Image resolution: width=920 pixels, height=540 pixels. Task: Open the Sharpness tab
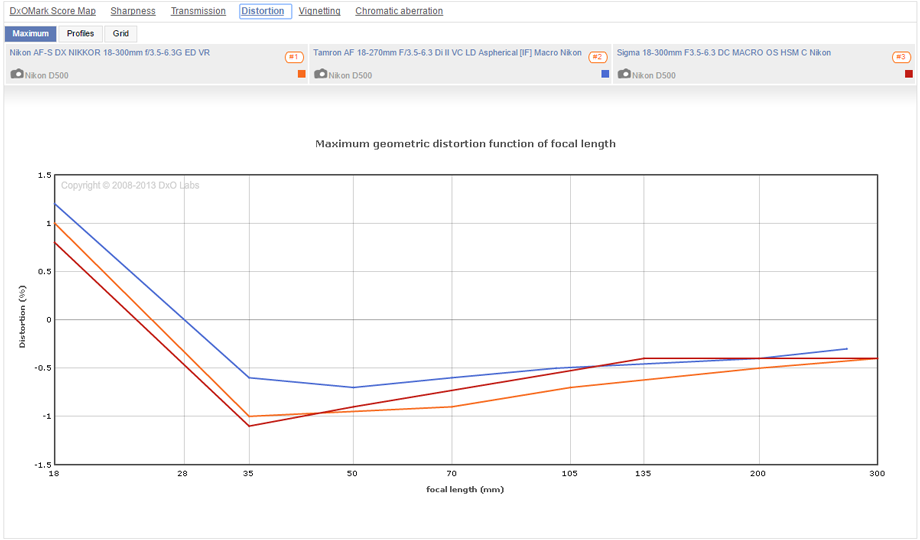coord(133,11)
